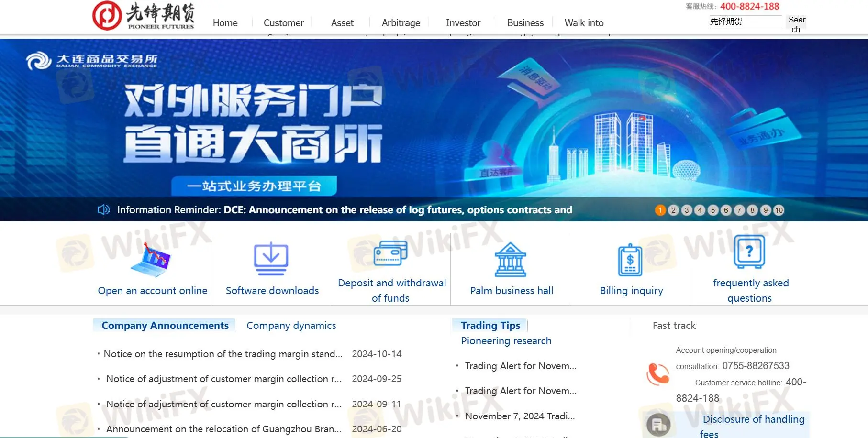Click the Deposit and withdrawal card icon

point(390,253)
